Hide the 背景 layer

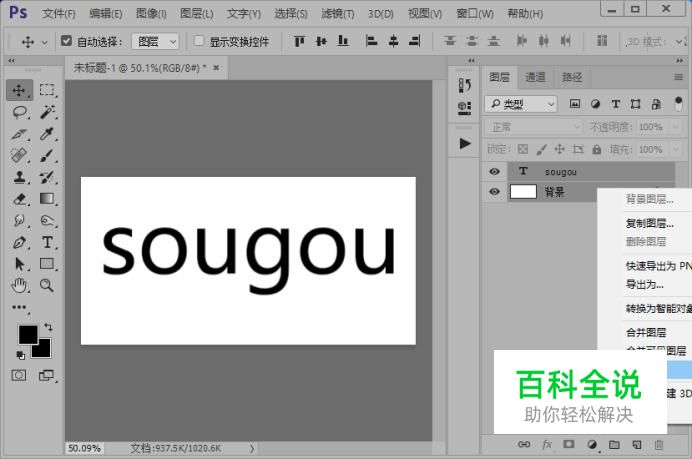pyautogui.click(x=494, y=192)
